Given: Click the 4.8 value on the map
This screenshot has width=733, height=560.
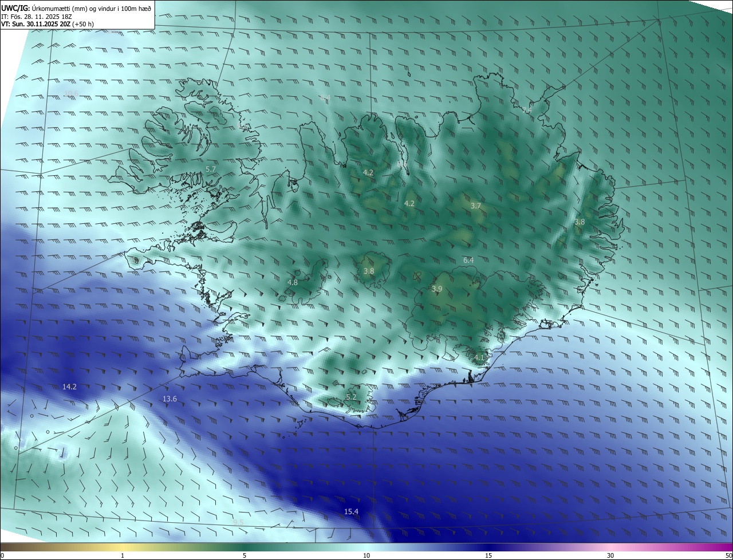Looking at the screenshot, I should click(292, 282).
